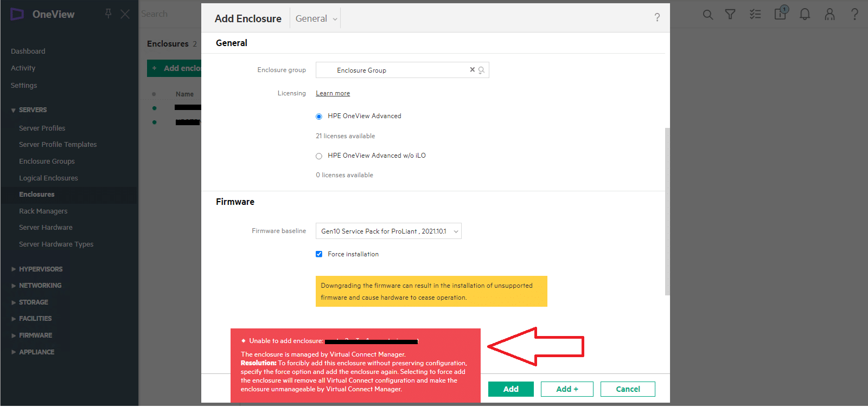Image resolution: width=868 pixels, height=407 pixels.
Task: Expand the STORAGE menu section
Action: 30,302
